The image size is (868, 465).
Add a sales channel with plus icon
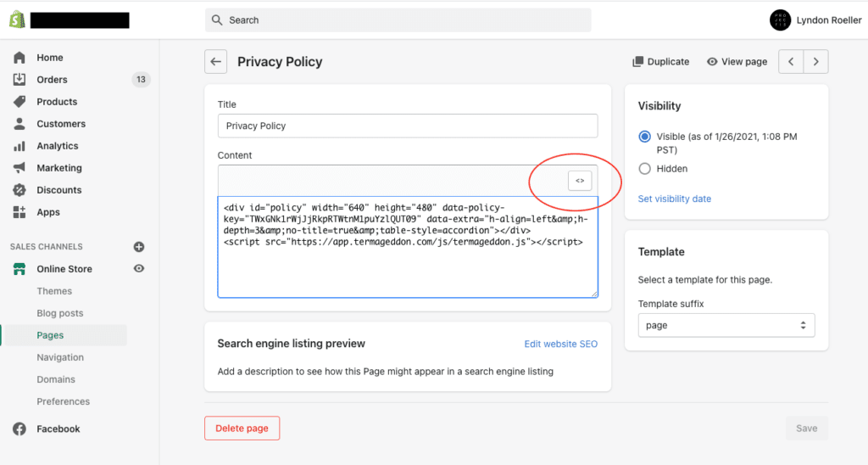tap(139, 247)
